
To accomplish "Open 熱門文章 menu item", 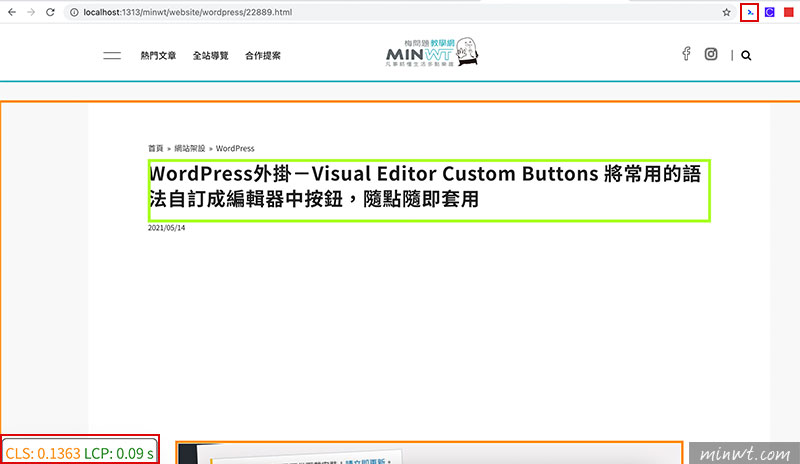I will tap(158, 56).
